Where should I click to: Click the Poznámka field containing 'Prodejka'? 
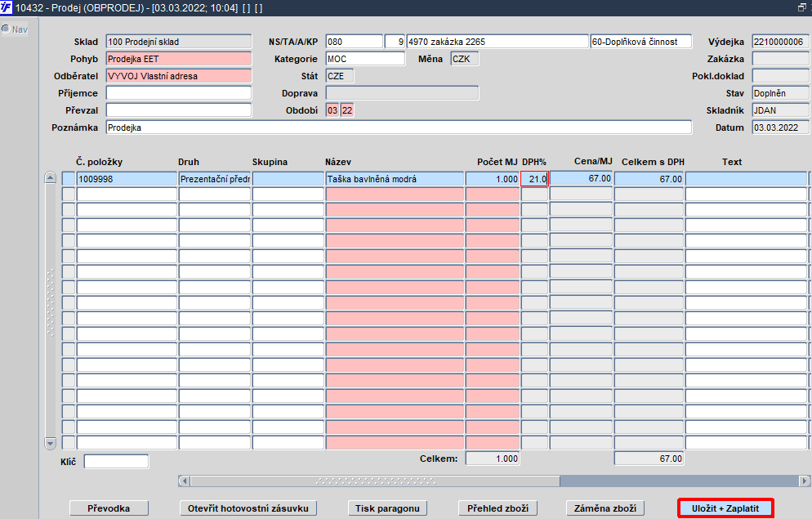pyautogui.click(x=399, y=128)
